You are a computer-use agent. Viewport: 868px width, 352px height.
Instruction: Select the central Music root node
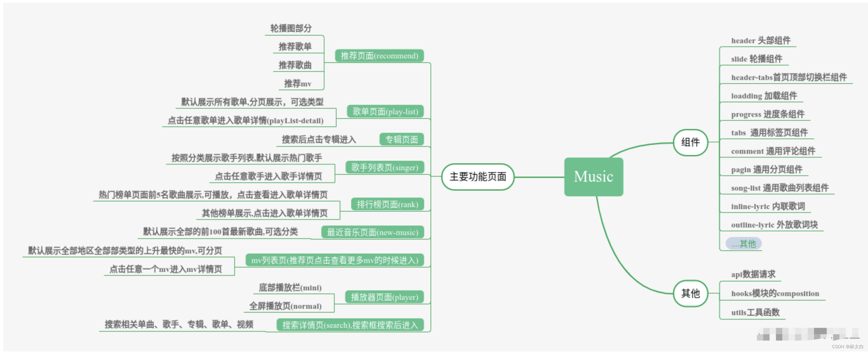[x=593, y=177]
